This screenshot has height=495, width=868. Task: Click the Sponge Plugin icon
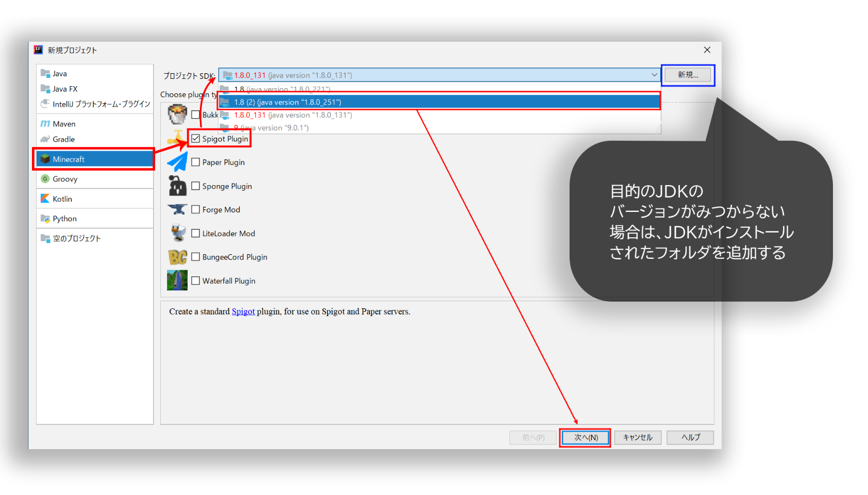tap(177, 186)
